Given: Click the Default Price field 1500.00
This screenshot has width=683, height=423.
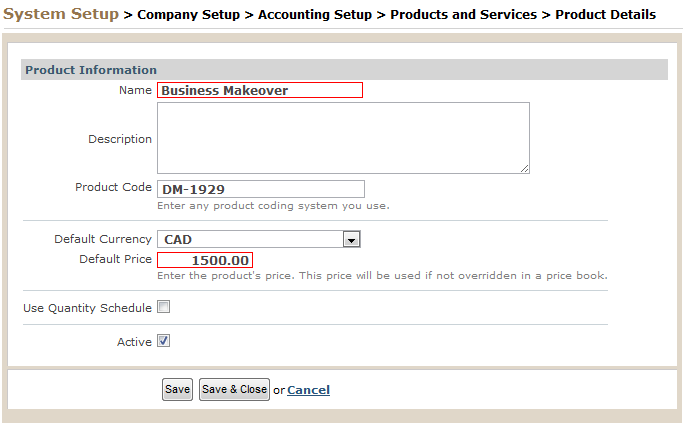Looking at the screenshot, I should tap(205, 260).
